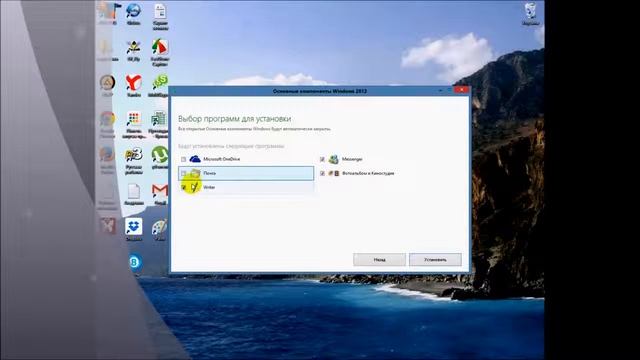
Task: Select the Почта row label
Action: [209, 173]
